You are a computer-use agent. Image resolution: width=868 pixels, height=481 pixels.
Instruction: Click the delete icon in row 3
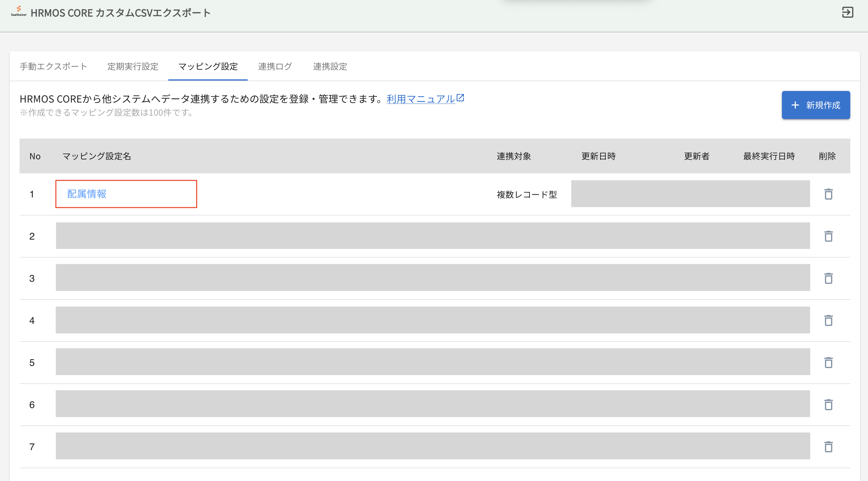pyautogui.click(x=828, y=278)
